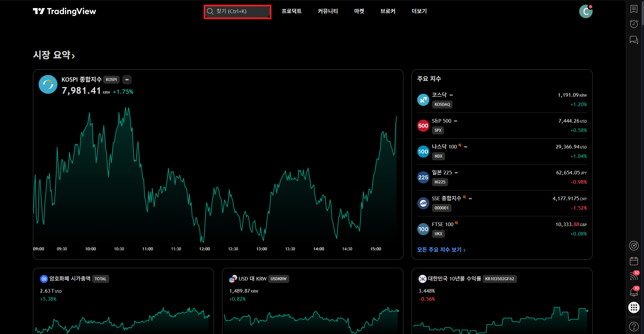Screen dimensions: 644x334
Task: Open the 대한민국 10년물 수익률 card title
Action: 454,279
